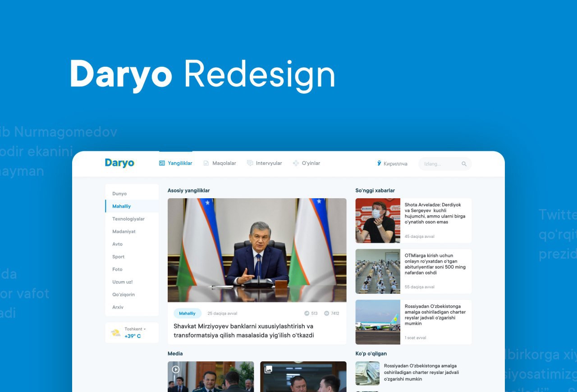Image resolution: width=577 pixels, height=392 pixels.
Task: Click the Daryo logo
Action: 119,163
